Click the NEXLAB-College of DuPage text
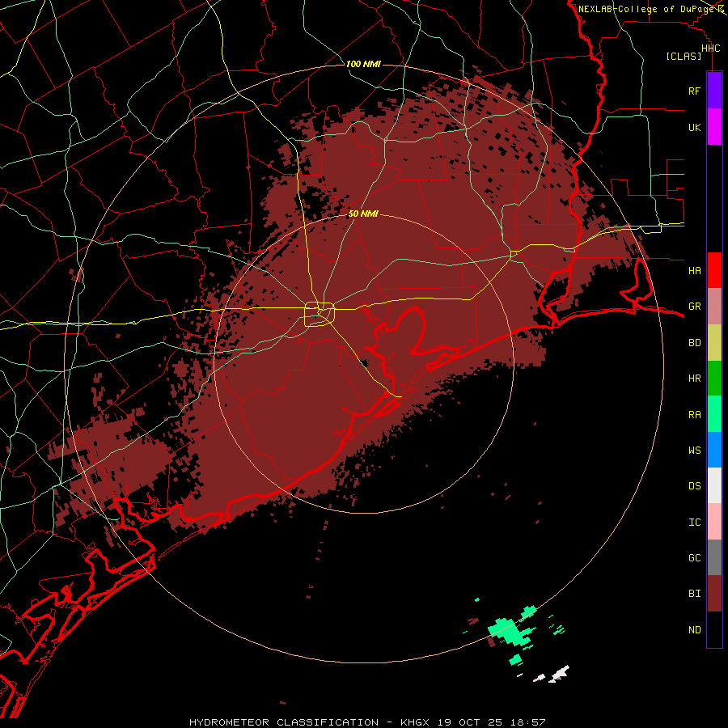Image resolution: width=728 pixels, height=728 pixels. click(x=646, y=9)
